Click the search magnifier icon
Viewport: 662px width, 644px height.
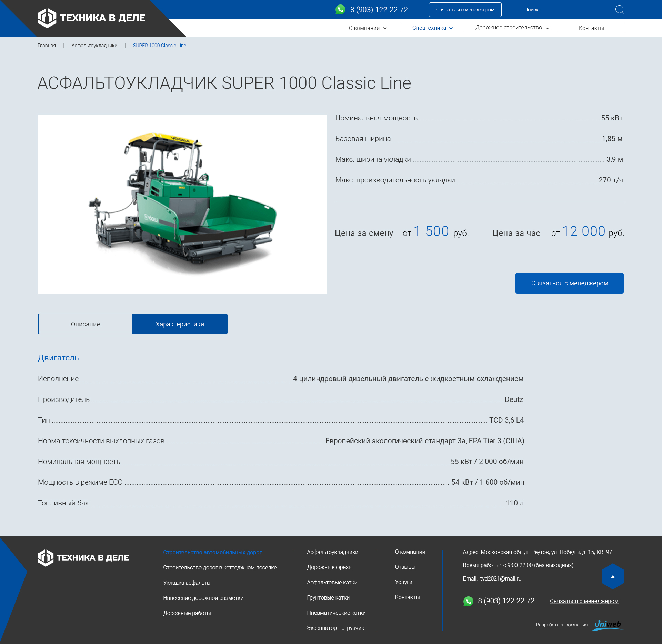pos(619,10)
